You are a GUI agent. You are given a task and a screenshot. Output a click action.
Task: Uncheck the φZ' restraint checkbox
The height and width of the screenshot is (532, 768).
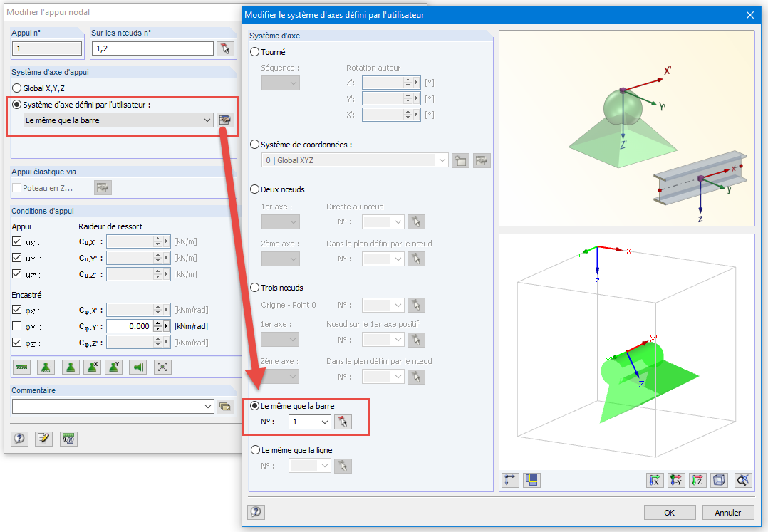coord(16,342)
